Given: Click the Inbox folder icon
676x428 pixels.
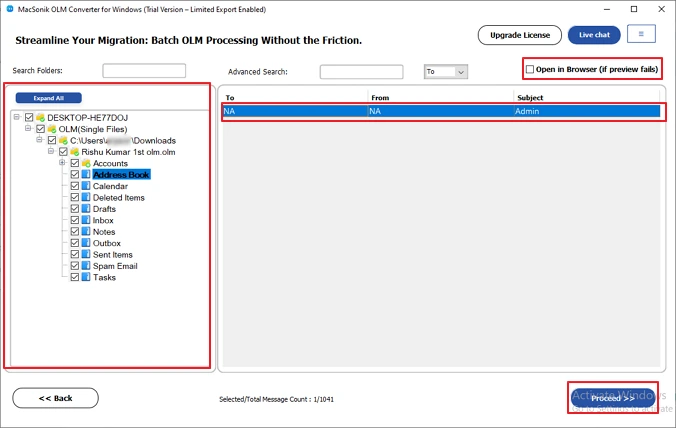Looking at the screenshot, I should point(86,220).
